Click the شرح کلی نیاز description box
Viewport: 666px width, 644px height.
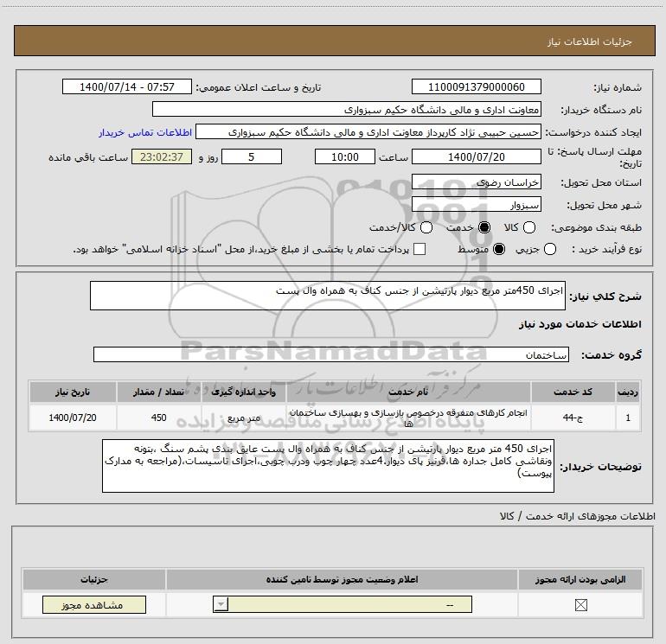[328, 296]
